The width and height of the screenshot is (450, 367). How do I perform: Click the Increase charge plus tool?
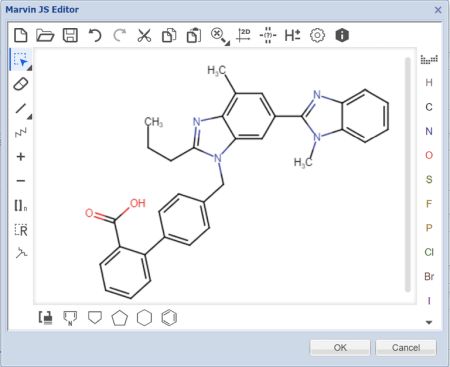pyautogui.click(x=21, y=157)
